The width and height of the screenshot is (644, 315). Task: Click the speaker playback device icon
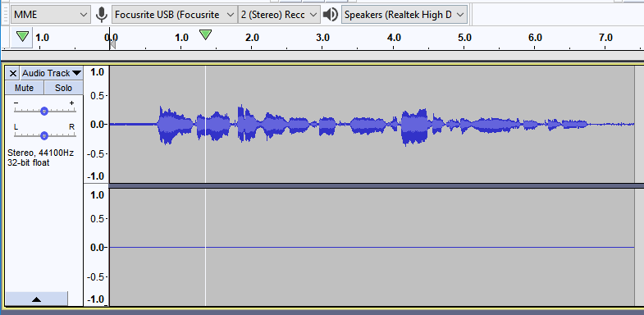pyautogui.click(x=330, y=15)
